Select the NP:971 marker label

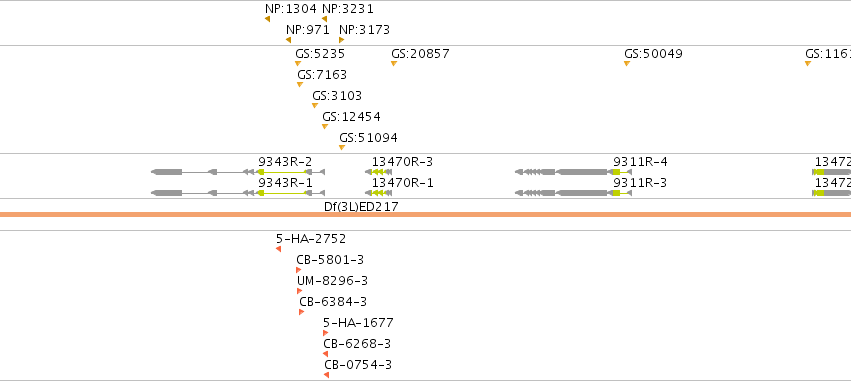click(x=308, y=30)
